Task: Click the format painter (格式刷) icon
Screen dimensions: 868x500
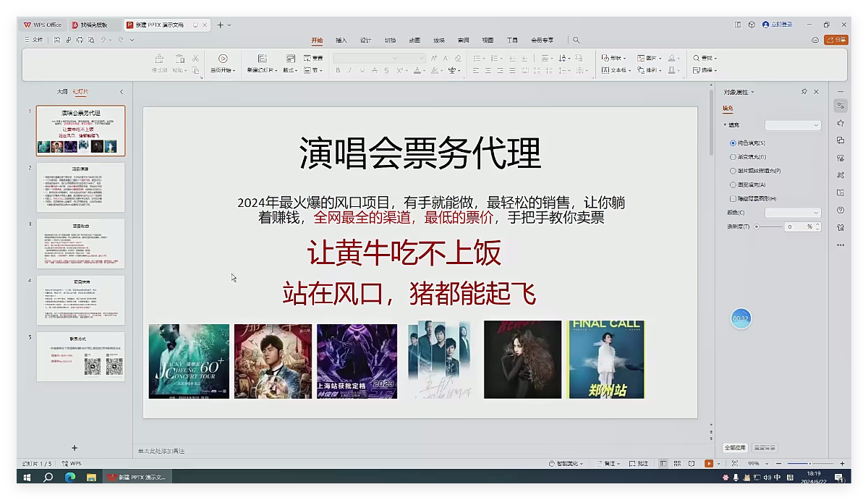Action: [159, 58]
